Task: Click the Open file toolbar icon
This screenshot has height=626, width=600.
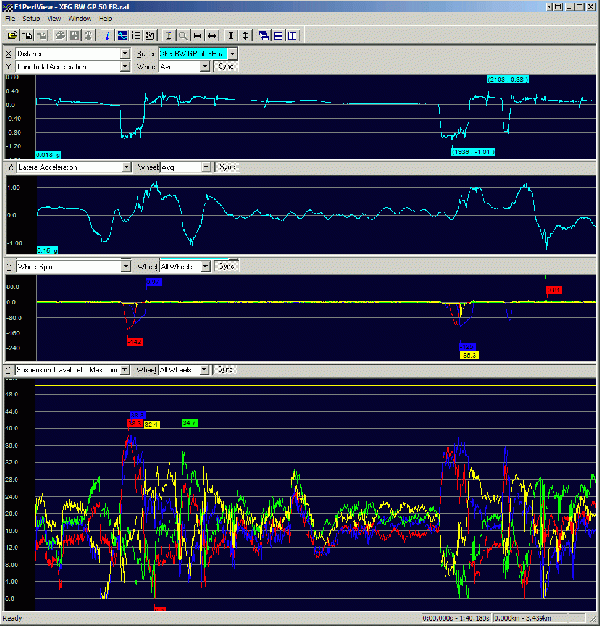Action: point(11,35)
